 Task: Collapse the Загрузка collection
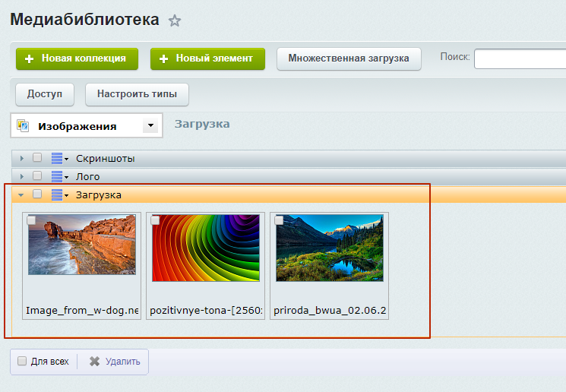pyautogui.click(x=21, y=195)
